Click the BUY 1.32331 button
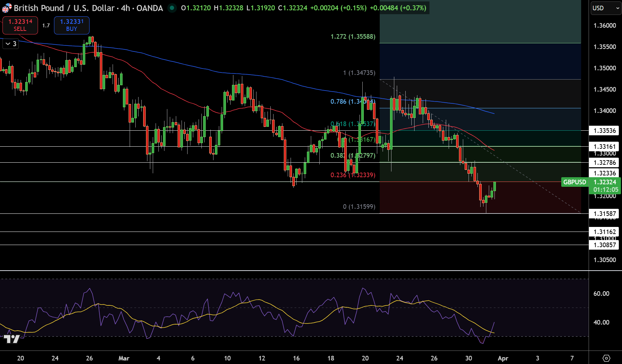This screenshot has width=622, height=364. click(72, 25)
